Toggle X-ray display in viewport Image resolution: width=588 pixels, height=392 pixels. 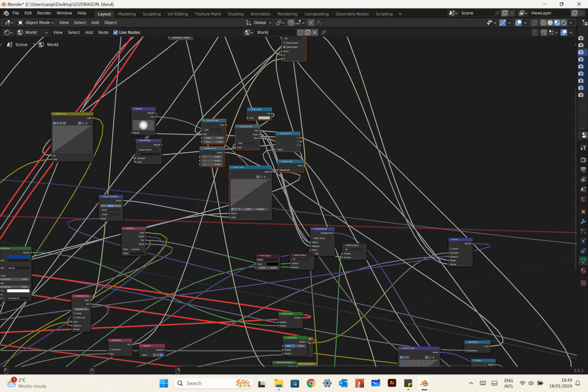[535, 23]
